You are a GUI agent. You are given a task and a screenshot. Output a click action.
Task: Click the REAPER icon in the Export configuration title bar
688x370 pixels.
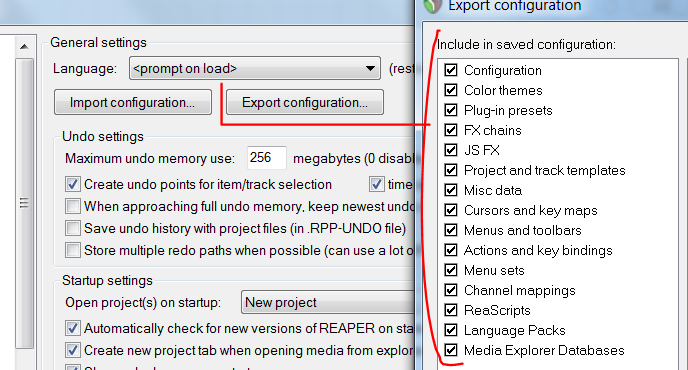[x=433, y=6]
